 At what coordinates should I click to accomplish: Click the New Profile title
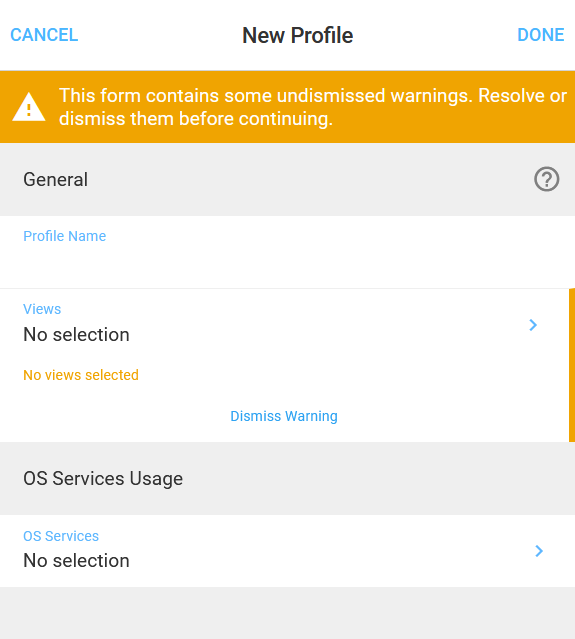click(297, 35)
